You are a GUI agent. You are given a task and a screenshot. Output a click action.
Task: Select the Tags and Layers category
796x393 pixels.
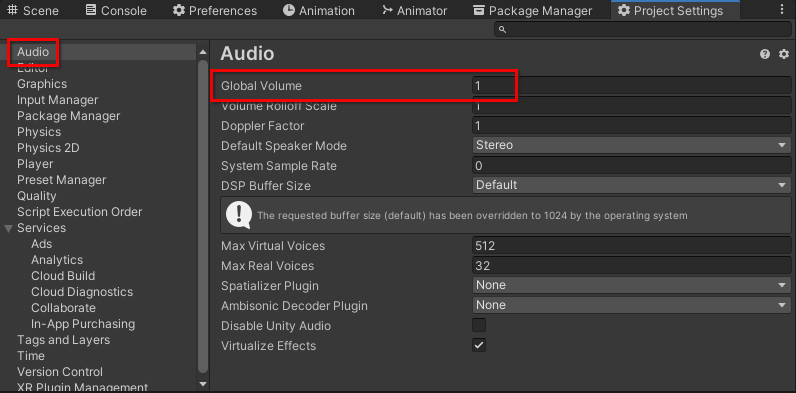point(63,340)
